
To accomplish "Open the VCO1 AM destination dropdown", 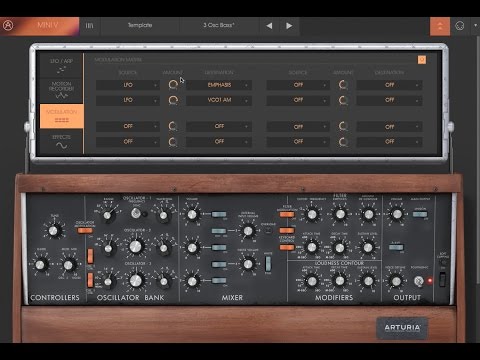I will click(219, 100).
